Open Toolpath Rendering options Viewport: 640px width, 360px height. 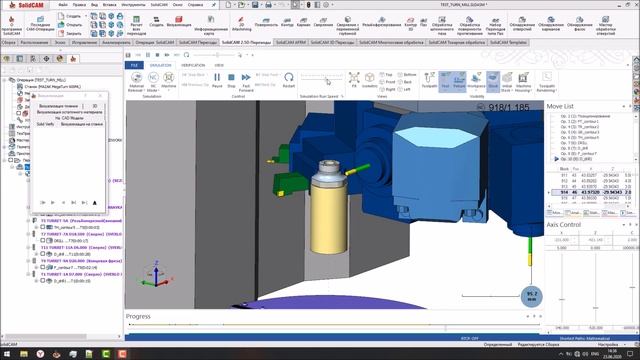click(547, 81)
